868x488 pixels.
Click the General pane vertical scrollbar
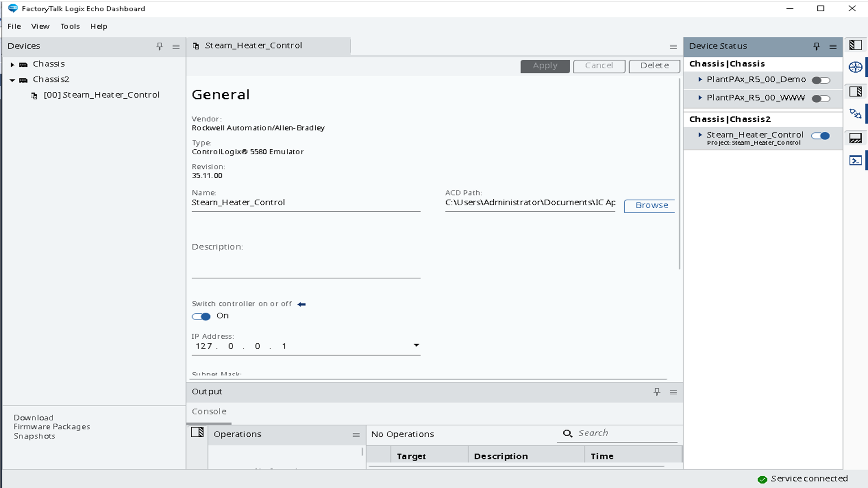[x=680, y=174]
